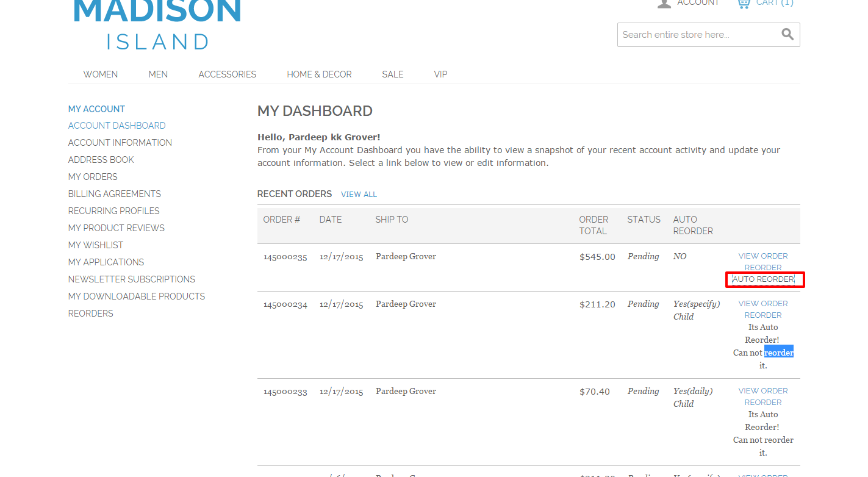Open My Applications
Image resolution: width=868 pixels, height=477 pixels.
pyautogui.click(x=106, y=262)
